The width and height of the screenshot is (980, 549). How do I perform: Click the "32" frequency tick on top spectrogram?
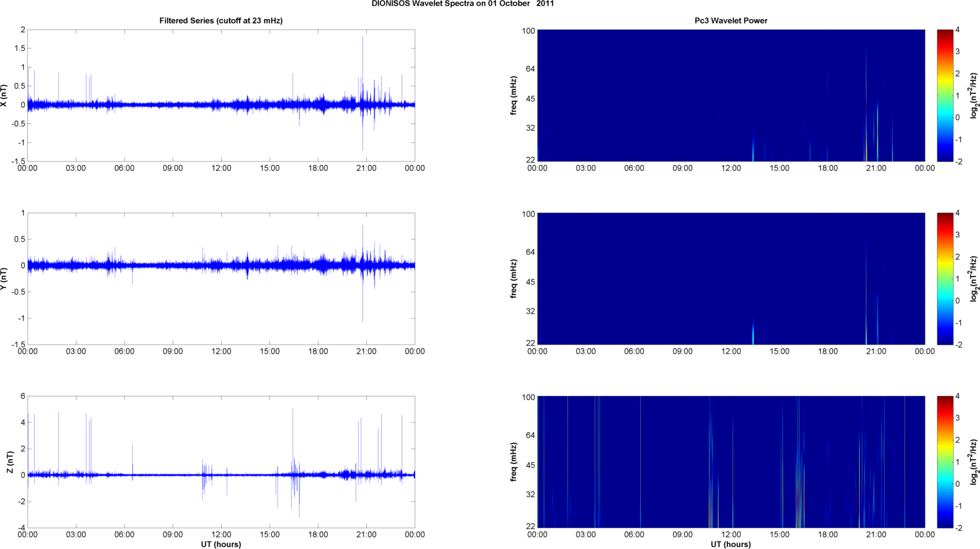coord(530,128)
